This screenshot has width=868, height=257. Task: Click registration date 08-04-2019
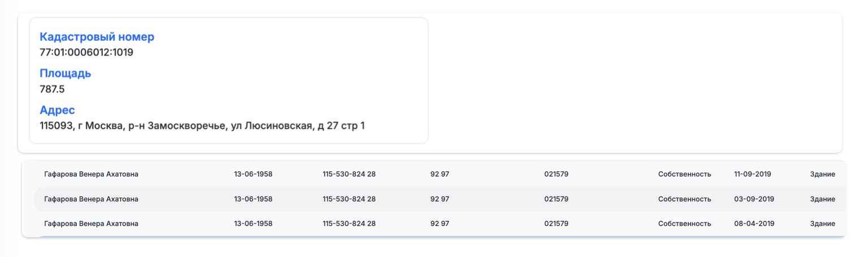coord(753,224)
